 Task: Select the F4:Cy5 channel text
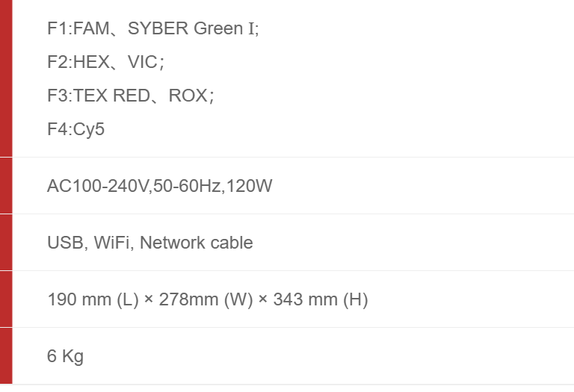pyautogui.click(x=75, y=130)
